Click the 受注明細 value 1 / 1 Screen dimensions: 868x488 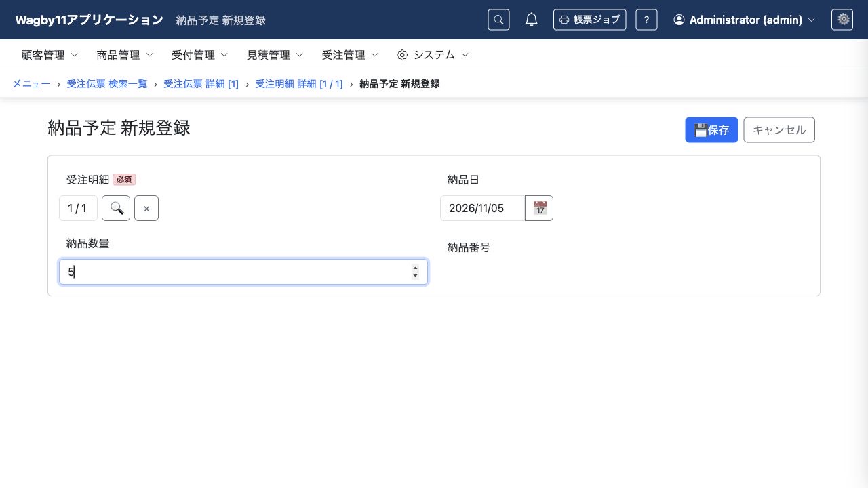78,208
